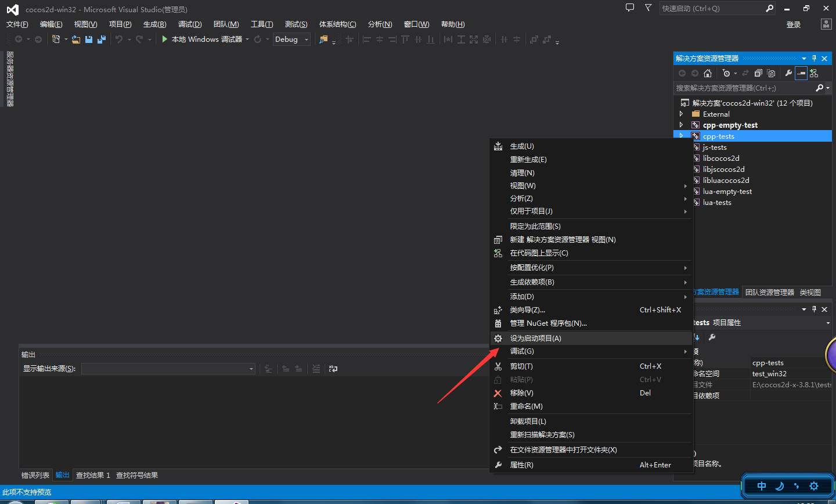Choose 设为启动项目(A) from context menu
This screenshot has height=504, width=836.
point(591,339)
